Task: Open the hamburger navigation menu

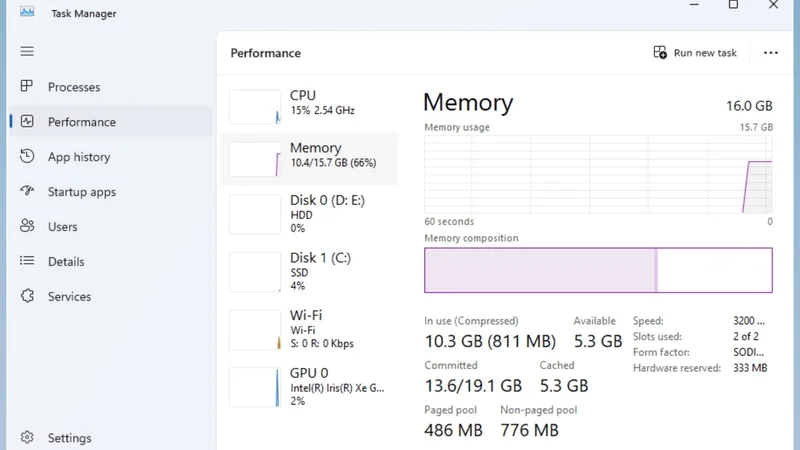Action: tap(27, 52)
